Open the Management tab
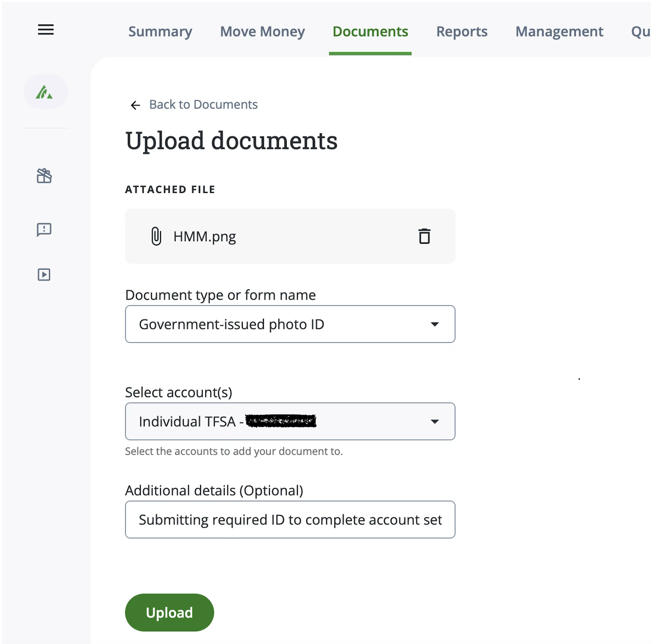 tap(559, 31)
